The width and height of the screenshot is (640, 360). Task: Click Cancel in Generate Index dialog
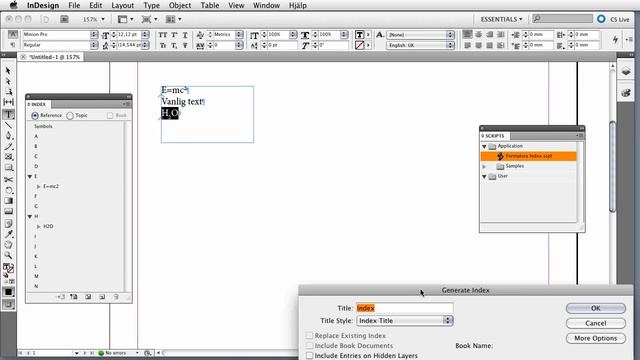tap(596, 323)
